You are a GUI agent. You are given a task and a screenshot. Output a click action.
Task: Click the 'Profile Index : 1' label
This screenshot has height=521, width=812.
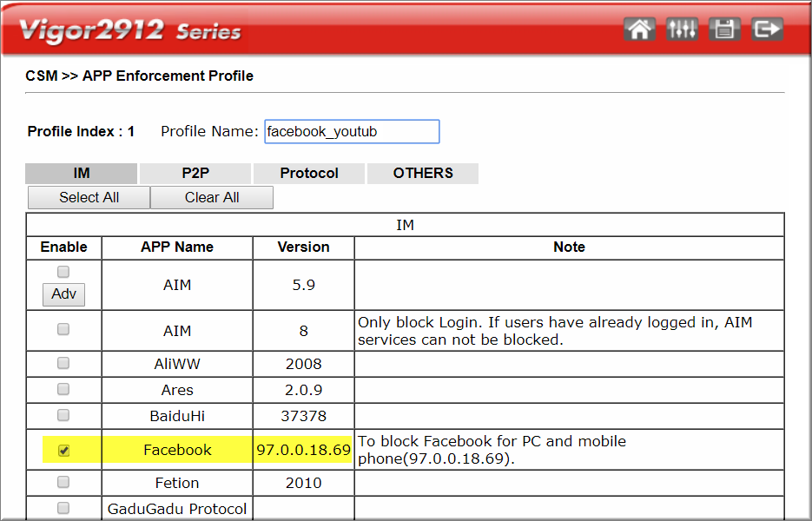[x=81, y=131]
